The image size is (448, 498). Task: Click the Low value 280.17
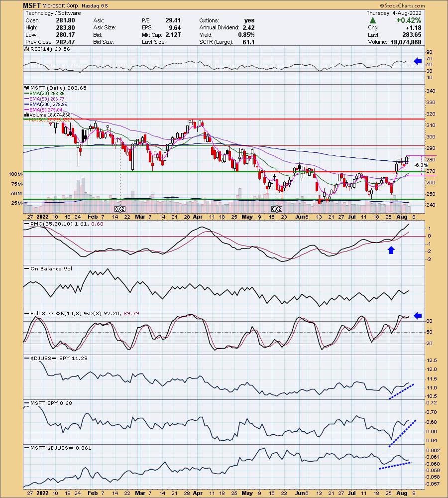65,35
